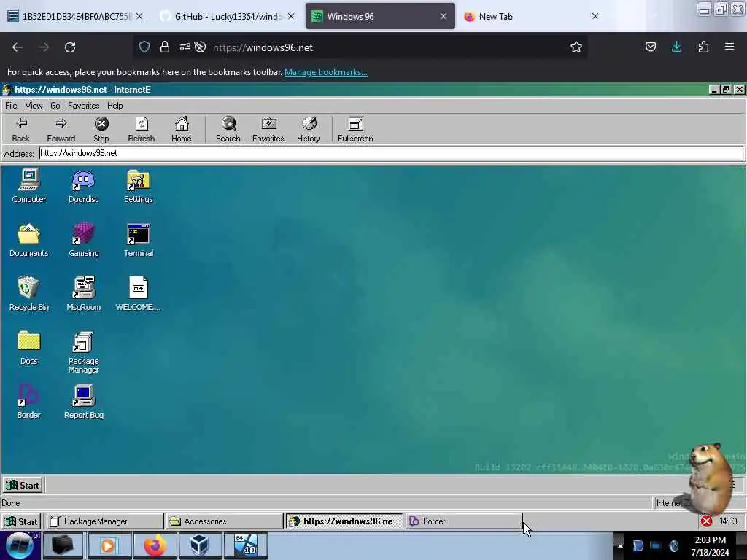Screen dimensions: 747x560
Task: Select Package Manager in the taskbar
Action: [105, 521]
